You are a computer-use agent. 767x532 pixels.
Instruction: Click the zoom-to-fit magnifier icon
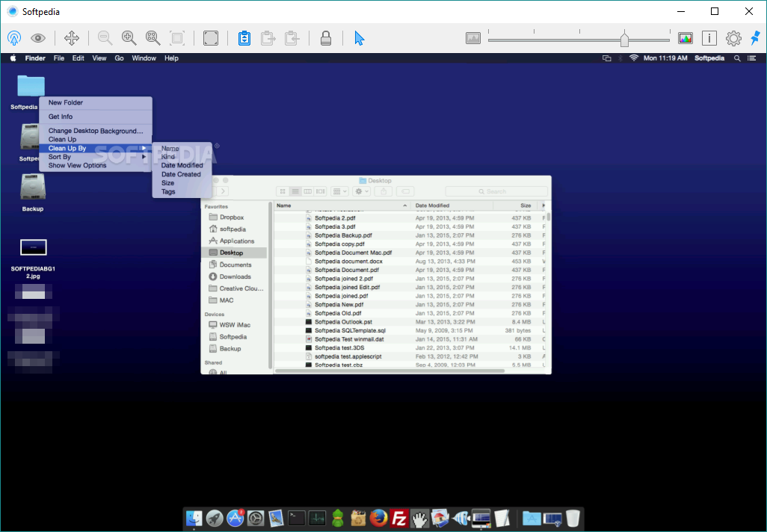pos(153,37)
